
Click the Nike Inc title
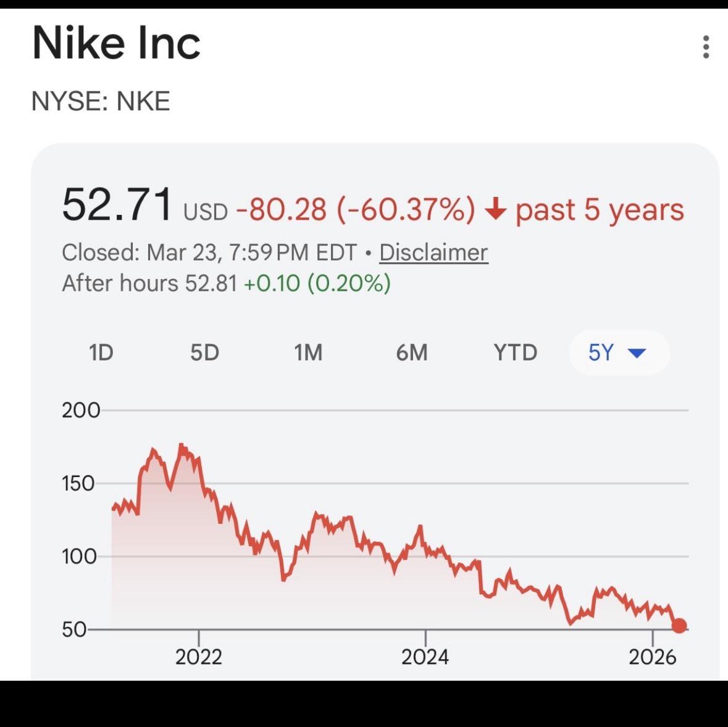(117, 43)
